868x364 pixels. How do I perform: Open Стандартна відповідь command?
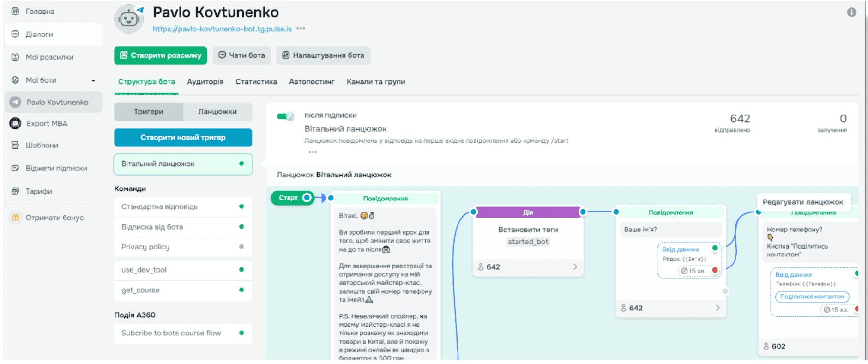183,207
